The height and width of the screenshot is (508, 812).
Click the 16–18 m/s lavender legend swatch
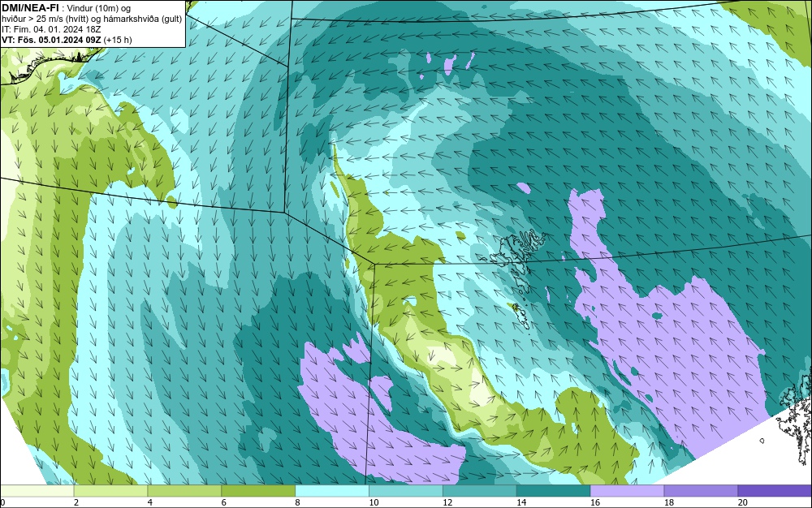pyautogui.click(x=627, y=491)
